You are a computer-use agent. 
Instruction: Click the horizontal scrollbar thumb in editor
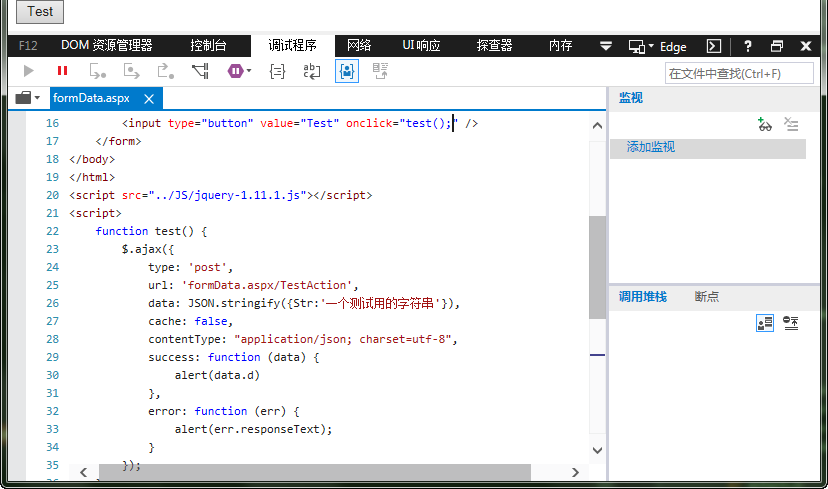pos(315,472)
